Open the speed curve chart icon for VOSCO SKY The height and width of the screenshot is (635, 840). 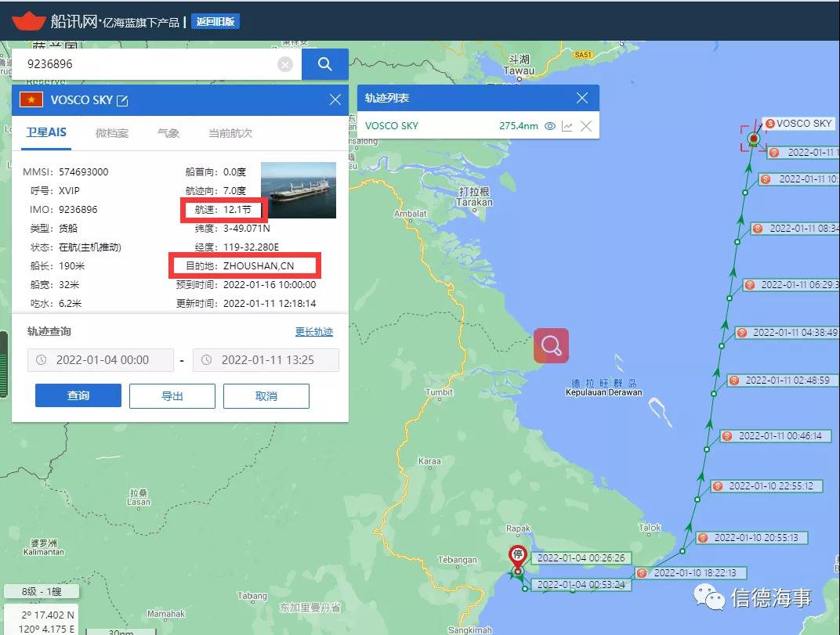tap(567, 125)
